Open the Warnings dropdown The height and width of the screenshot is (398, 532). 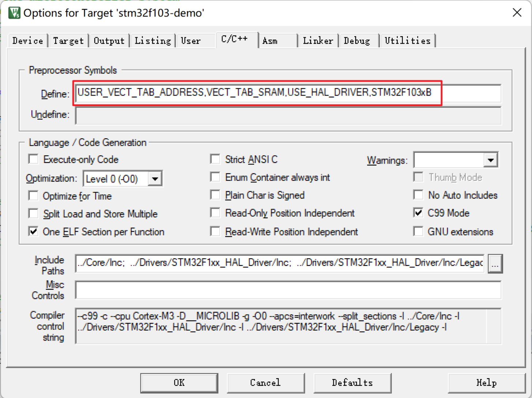491,160
